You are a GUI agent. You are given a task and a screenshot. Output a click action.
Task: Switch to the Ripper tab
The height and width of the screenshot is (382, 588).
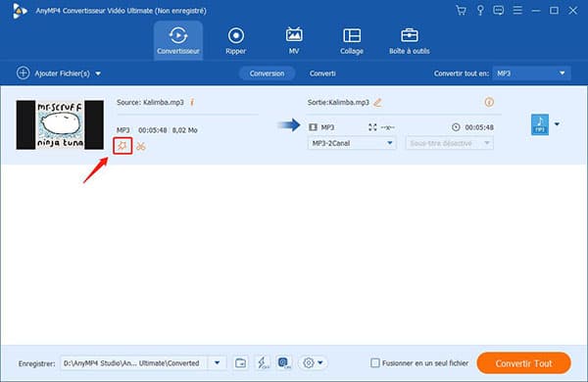pyautogui.click(x=235, y=40)
